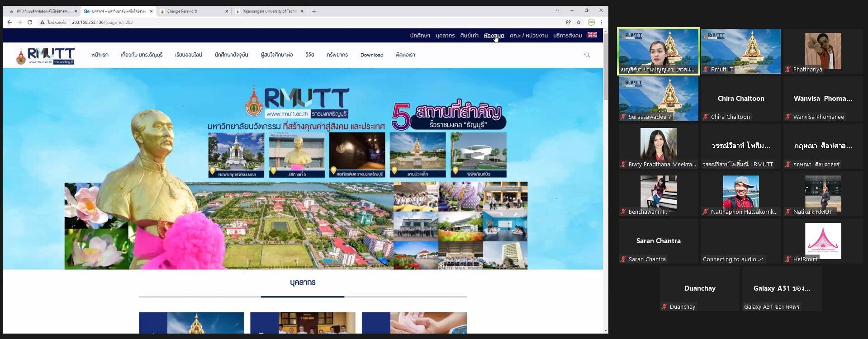Click the ลานบัวเหล็ก place thumbnail
The height and width of the screenshot is (339, 868).
pyautogui.click(x=417, y=155)
